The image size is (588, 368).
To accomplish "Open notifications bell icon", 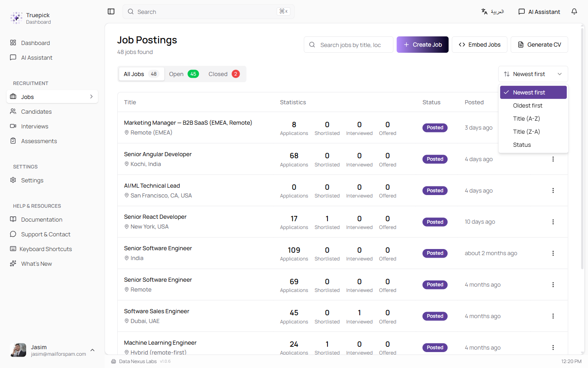I will coord(574,11).
